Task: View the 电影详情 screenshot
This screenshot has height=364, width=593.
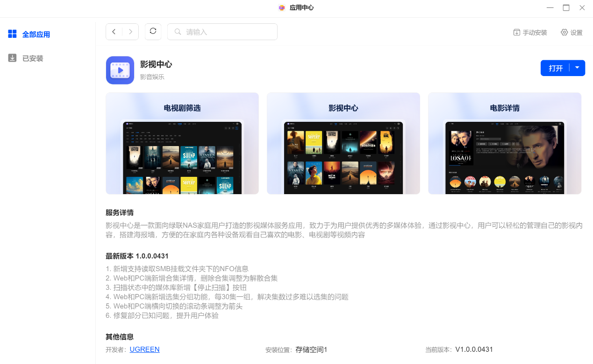Action: pyautogui.click(x=505, y=143)
